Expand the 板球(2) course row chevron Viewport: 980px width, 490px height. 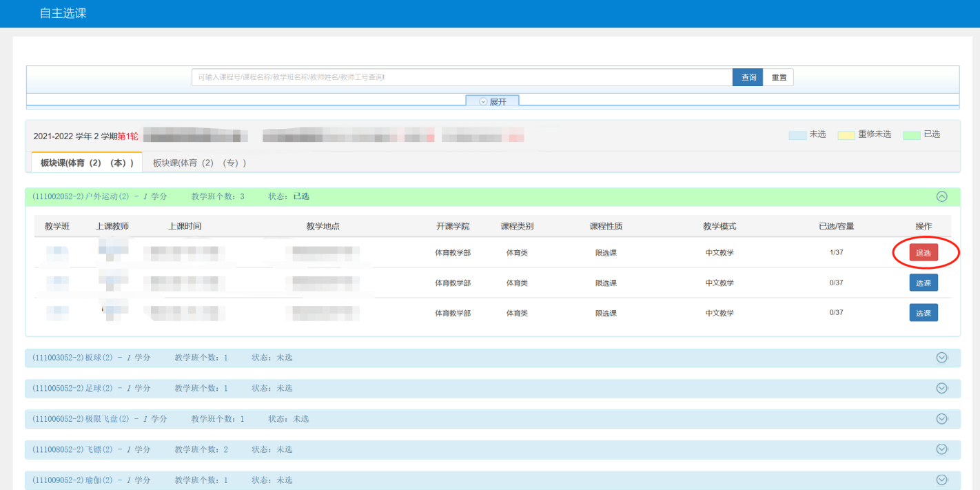(x=941, y=358)
